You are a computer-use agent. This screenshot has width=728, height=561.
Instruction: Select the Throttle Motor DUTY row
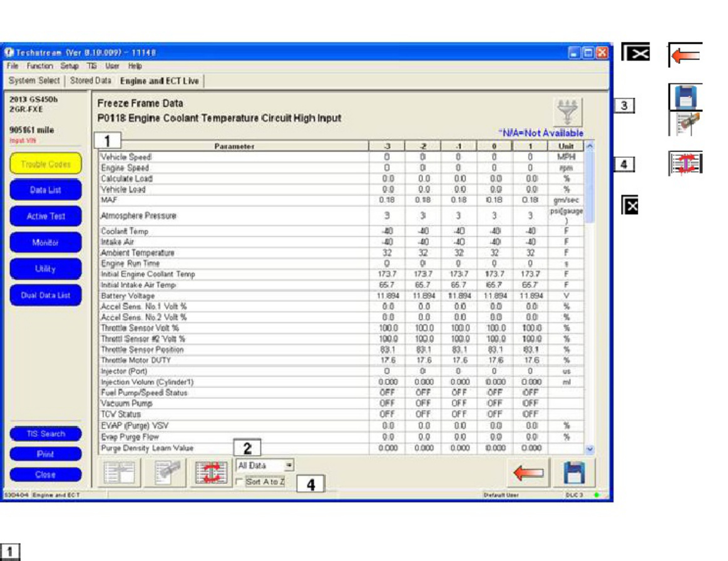(x=342, y=361)
